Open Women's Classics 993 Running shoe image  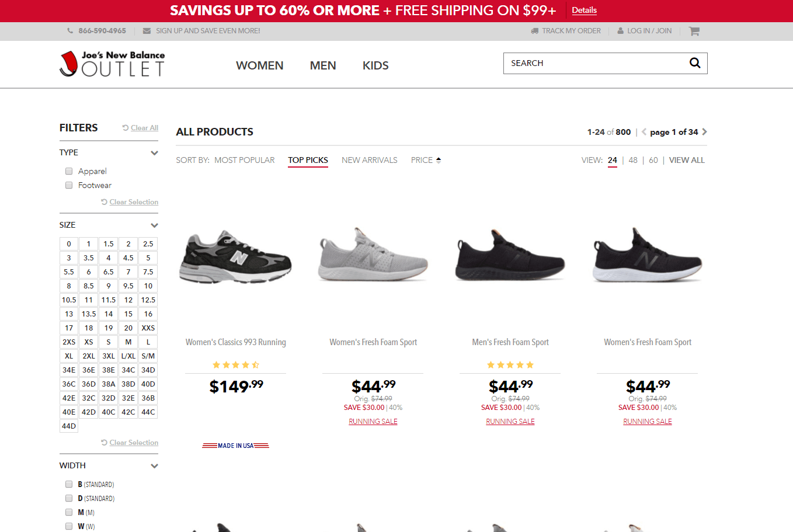point(236,257)
